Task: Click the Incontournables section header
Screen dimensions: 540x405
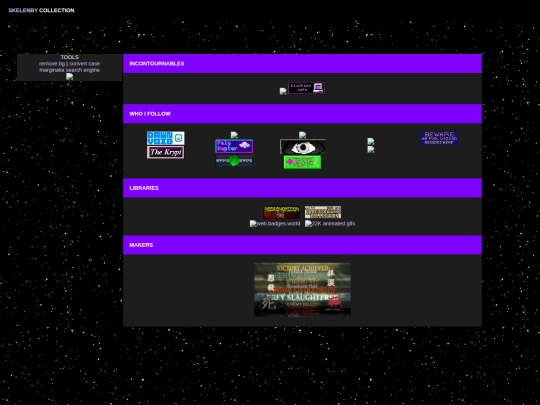Action: coord(302,63)
